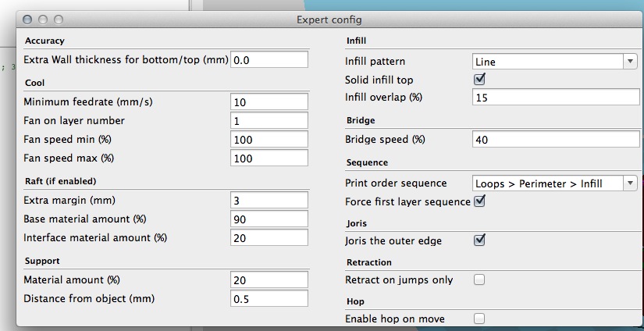Click the Fan on layer number field
The height and width of the screenshot is (331, 644).
click(x=269, y=121)
